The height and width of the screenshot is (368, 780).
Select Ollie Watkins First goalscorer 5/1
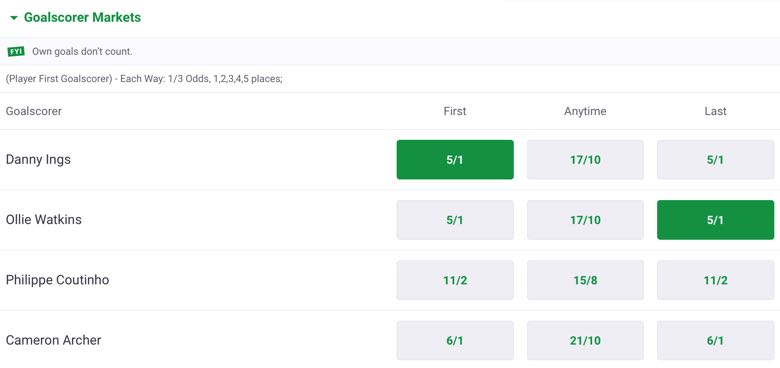click(455, 220)
